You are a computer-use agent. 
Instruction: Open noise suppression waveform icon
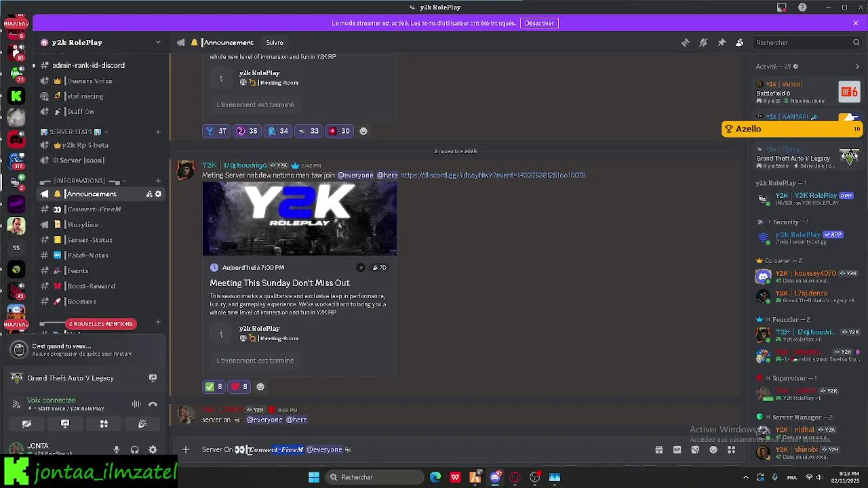click(136, 404)
